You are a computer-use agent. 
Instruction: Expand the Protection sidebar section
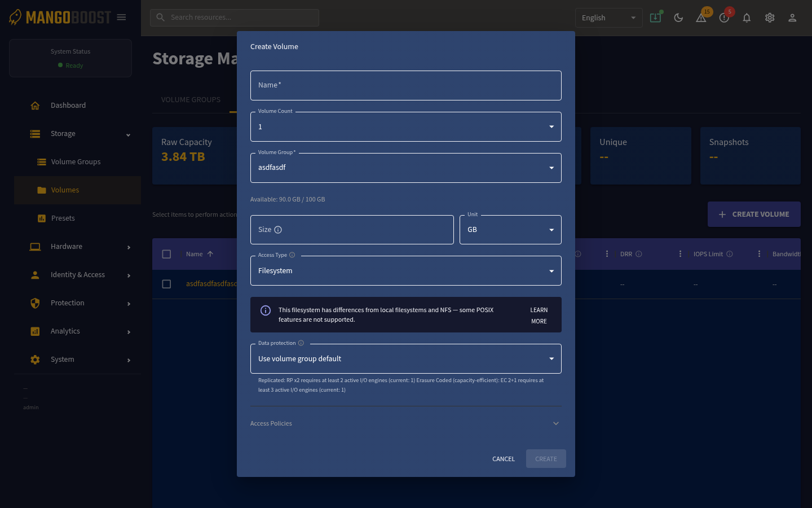[129, 304]
